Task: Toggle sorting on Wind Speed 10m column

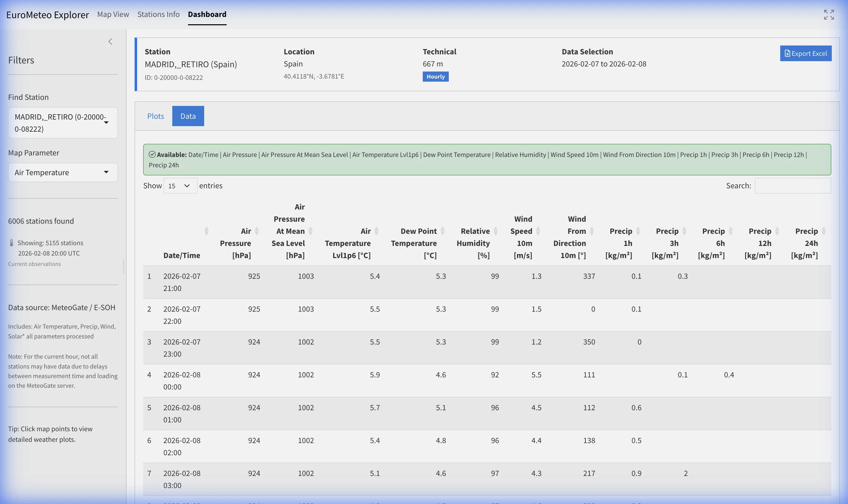Action: pyautogui.click(x=539, y=231)
